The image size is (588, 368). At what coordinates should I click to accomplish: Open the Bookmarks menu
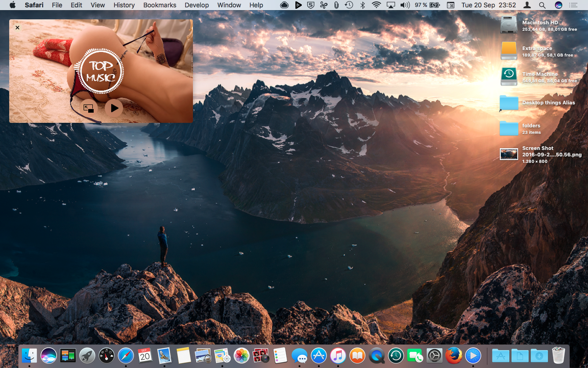coord(160,5)
